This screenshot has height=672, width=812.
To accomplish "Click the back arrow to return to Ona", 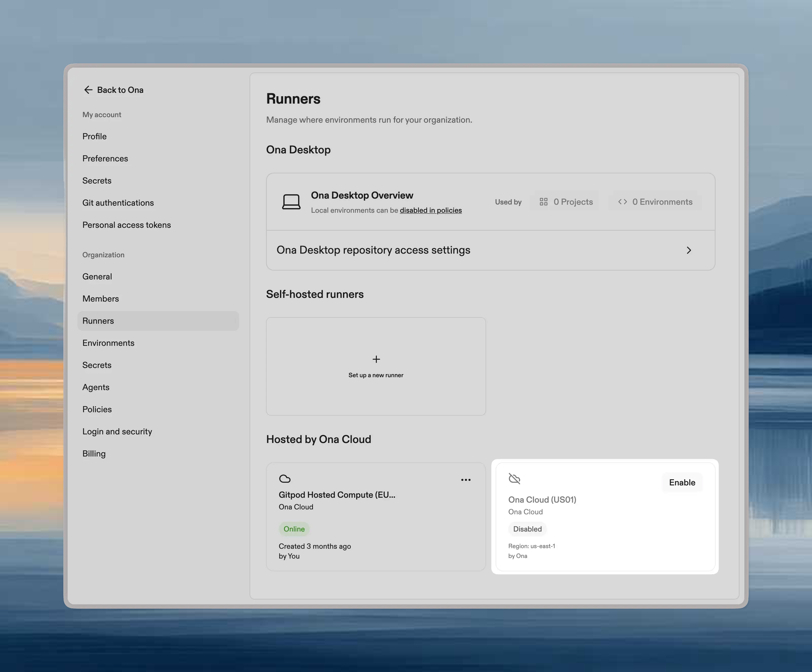I will click(x=88, y=90).
